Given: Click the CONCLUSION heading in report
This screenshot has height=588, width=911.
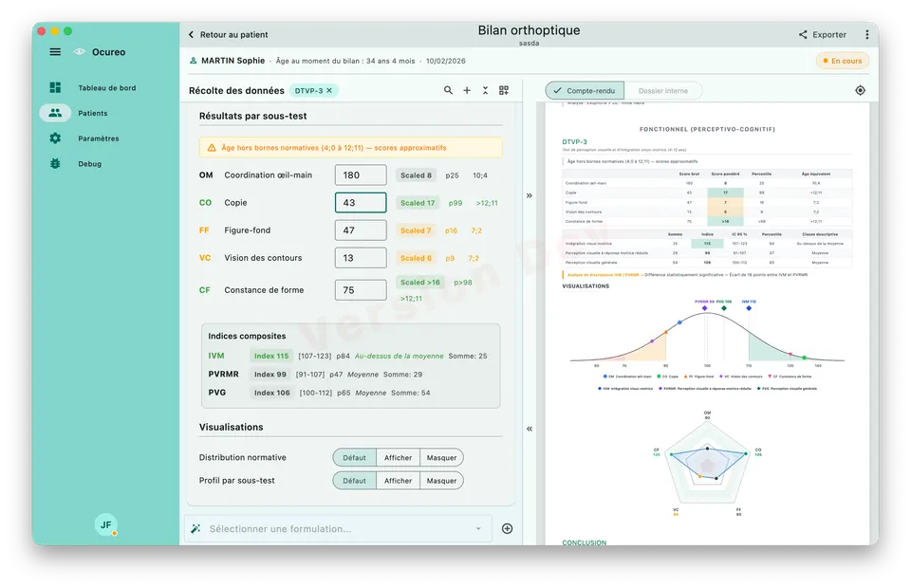Looking at the screenshot, I should point(584,542).
